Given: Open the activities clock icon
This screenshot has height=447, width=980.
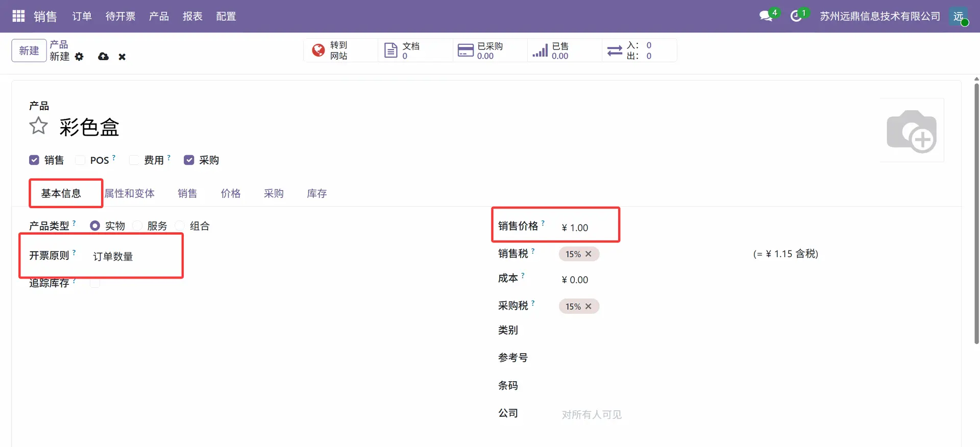Looking at the screenshot, I should pyautogui.click(x=796, y=16).
